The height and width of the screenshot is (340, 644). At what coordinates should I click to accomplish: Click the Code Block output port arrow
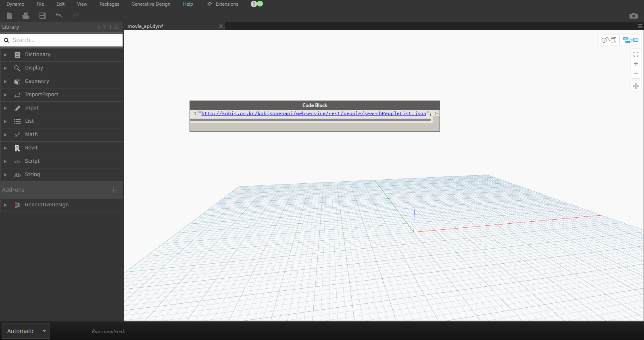(436, 114)
